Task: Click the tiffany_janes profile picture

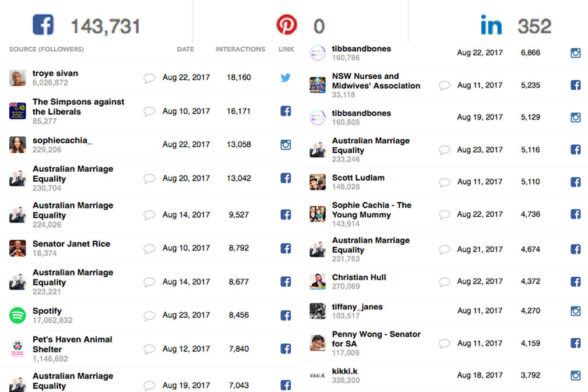Action: point(318,310)
